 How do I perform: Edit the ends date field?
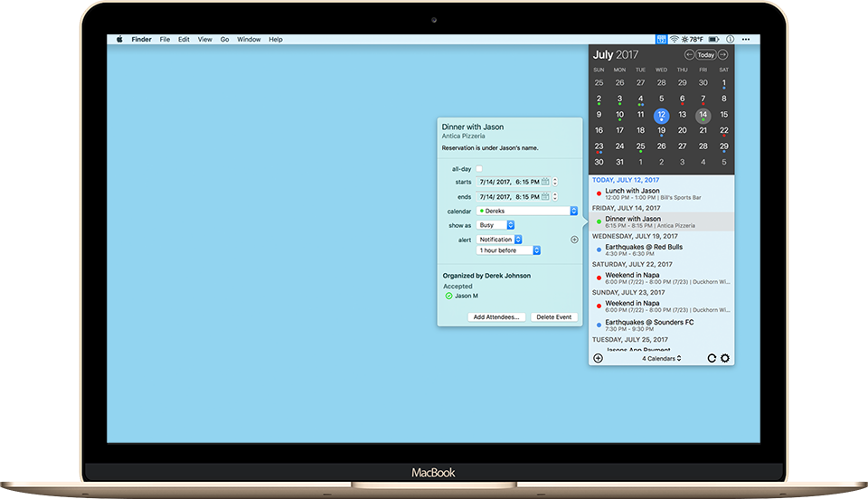pos(513,196)
